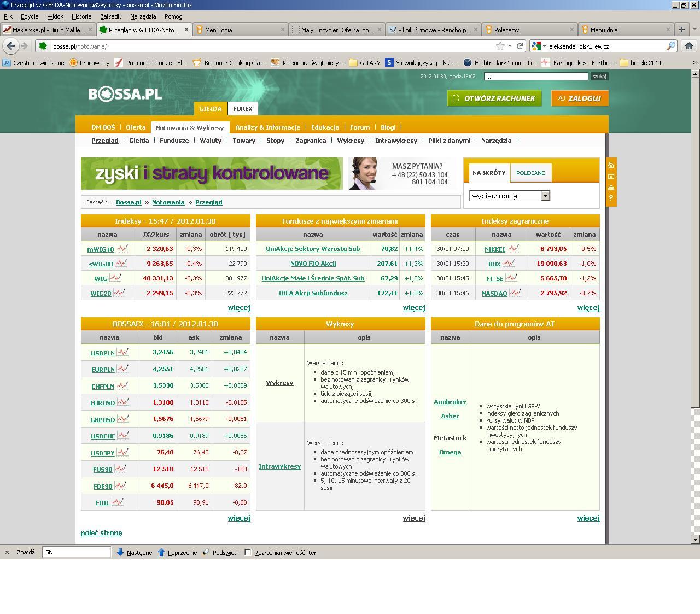Open the Flightradar24 bookmark

(500, 62)
